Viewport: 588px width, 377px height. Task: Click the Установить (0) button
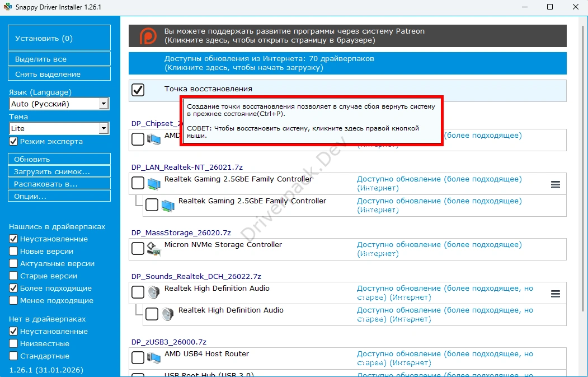point(59,38)
